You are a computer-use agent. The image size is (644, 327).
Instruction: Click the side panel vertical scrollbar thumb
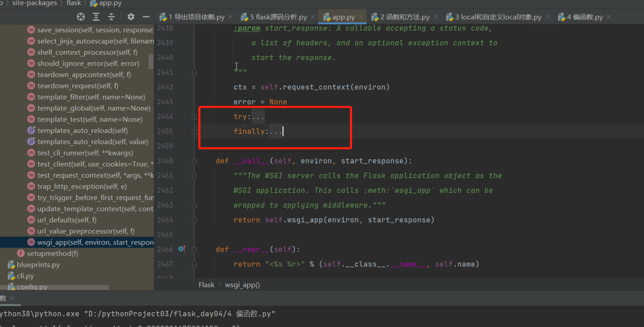[x=151, y=61]
